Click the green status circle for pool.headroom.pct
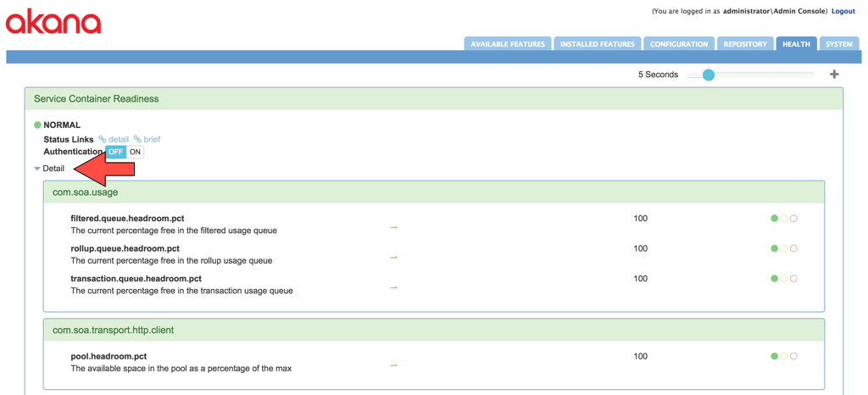Screen dimensions: 868x395 [x=775, y=357]
